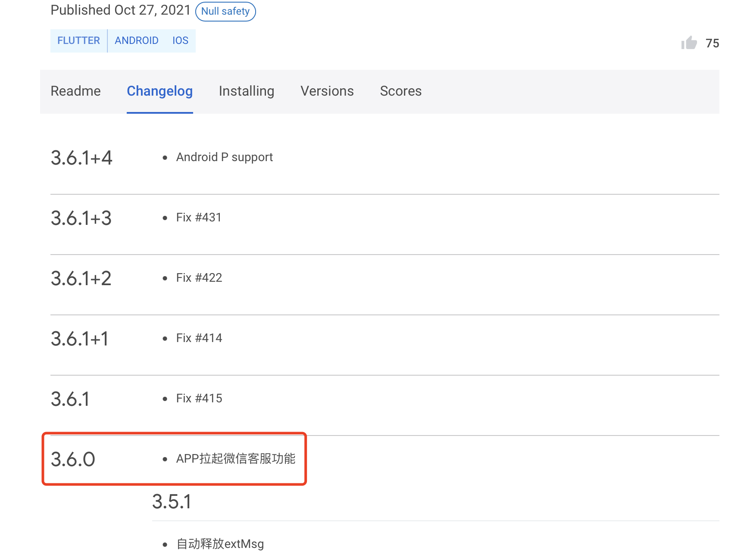Viewport: 744px width, 560px height.
Task: Click the IOS platform tag
Action: coord(180,40)
